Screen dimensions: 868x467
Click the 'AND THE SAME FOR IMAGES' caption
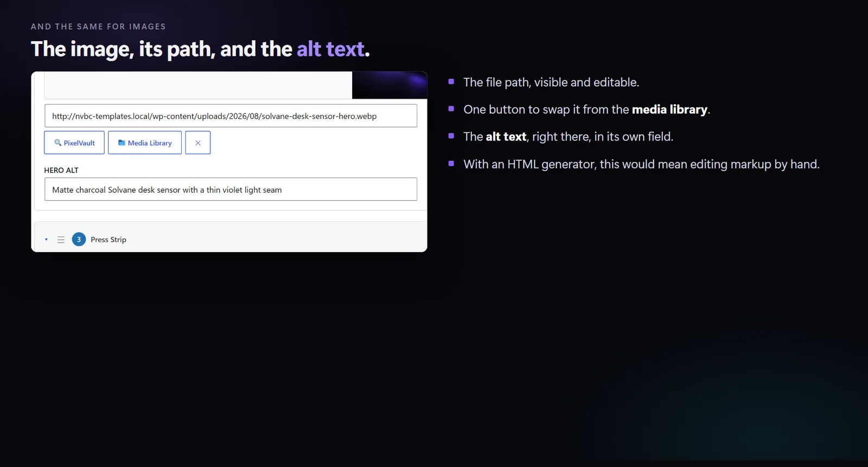[x=98, y=27]
